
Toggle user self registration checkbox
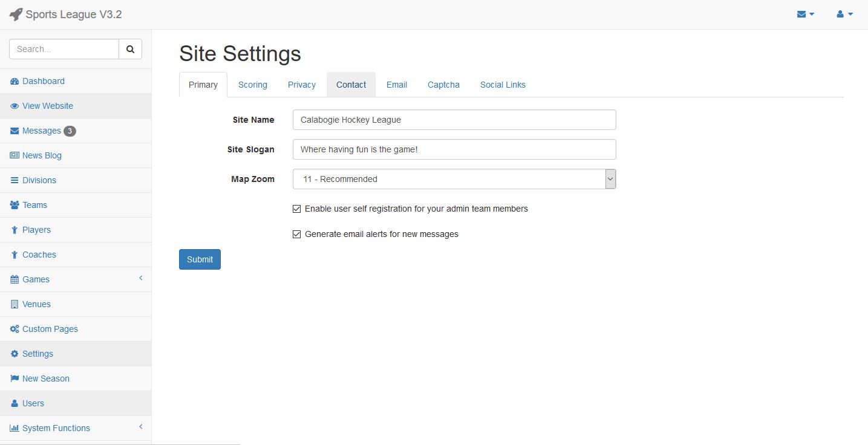click(297, 209)
